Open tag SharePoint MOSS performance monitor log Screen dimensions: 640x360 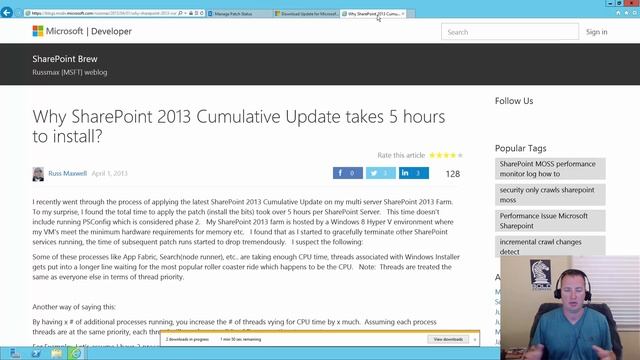click(x=550, y=169)
